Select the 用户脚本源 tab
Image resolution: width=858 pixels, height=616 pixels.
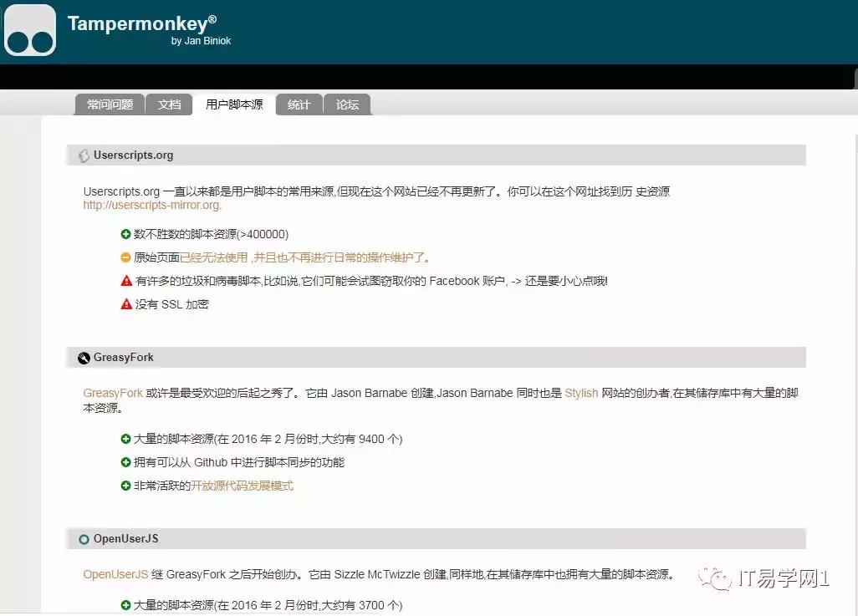[x=234, y=104]
